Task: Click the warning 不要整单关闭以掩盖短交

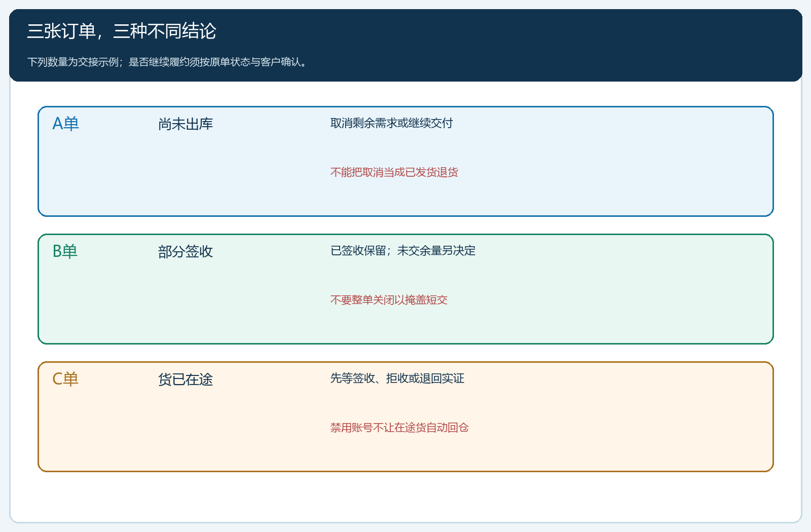Action: click(389, 300)
